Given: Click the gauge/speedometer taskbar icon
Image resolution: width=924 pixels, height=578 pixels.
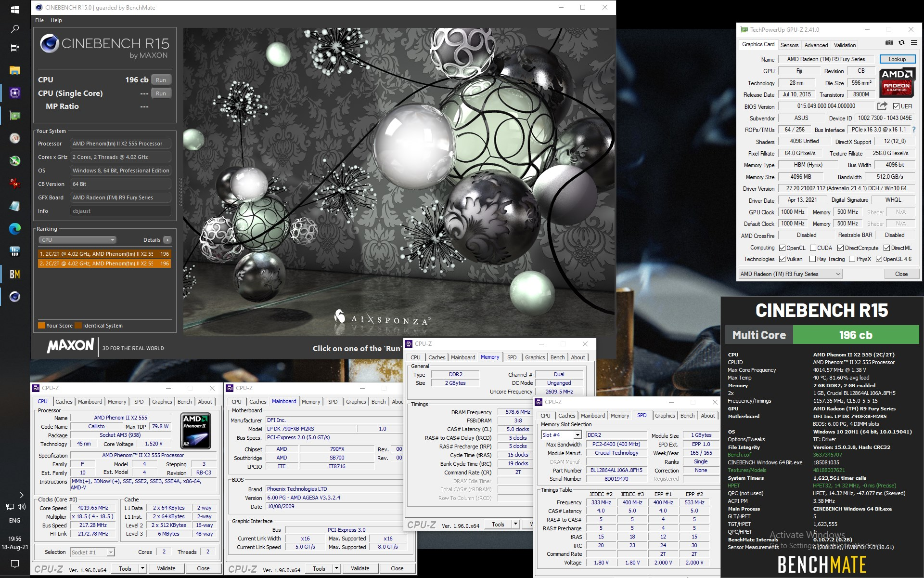Looking at the screenshot, I should pyautogui.click(x=14, y=138).
